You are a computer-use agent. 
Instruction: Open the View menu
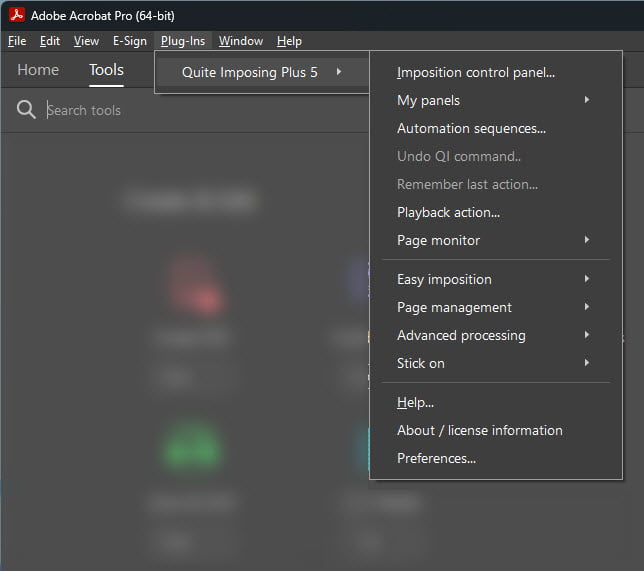[x=86, y=41]
